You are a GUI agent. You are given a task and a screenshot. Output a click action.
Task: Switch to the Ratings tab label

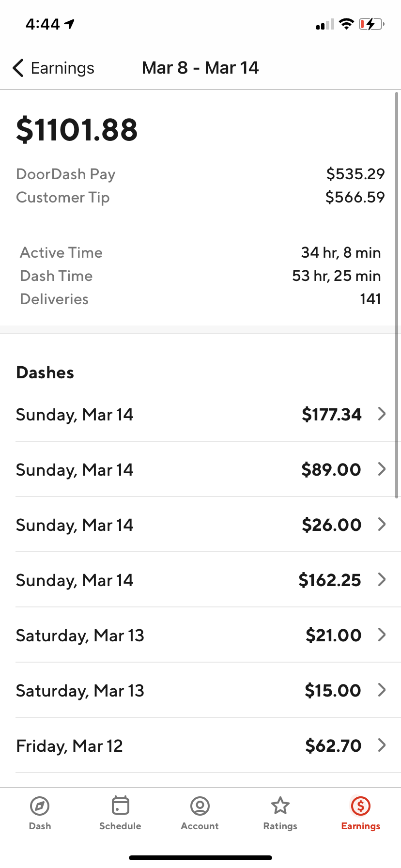(280, 826)
